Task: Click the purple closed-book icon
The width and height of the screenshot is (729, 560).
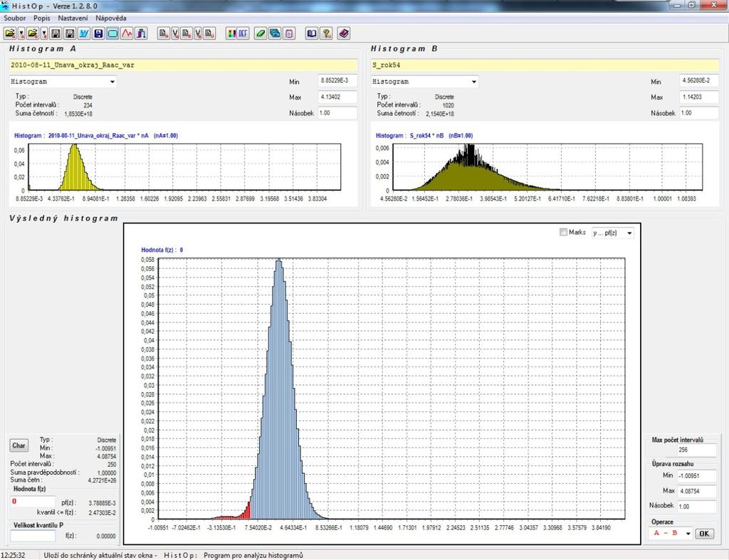Action: click(x=344, y=33)
